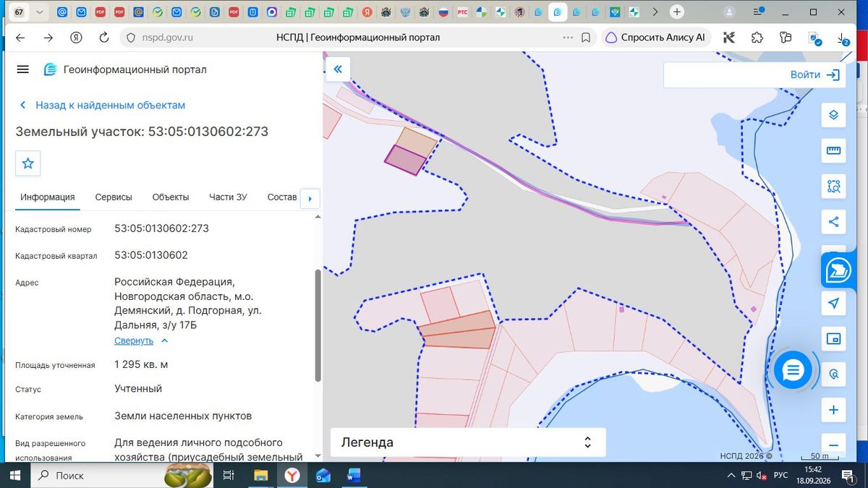Center the map on my location
868x488 pixels.
click(x=833, y=303)
